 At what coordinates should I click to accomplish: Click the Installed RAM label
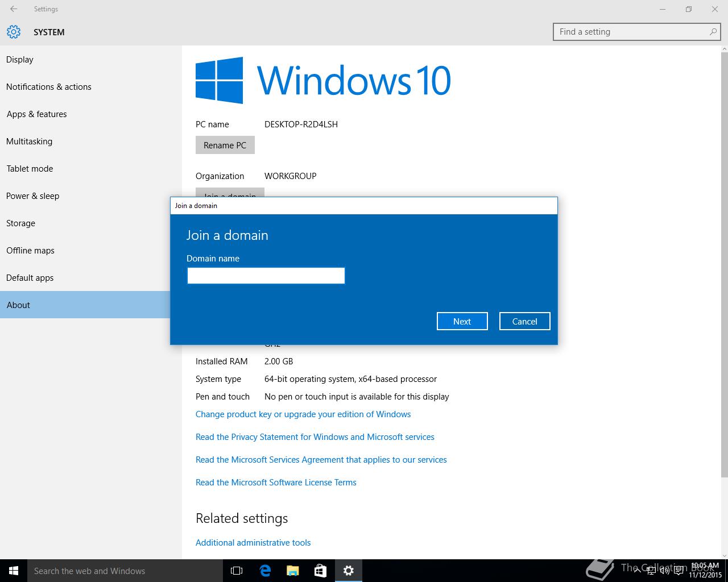point(222,361)
